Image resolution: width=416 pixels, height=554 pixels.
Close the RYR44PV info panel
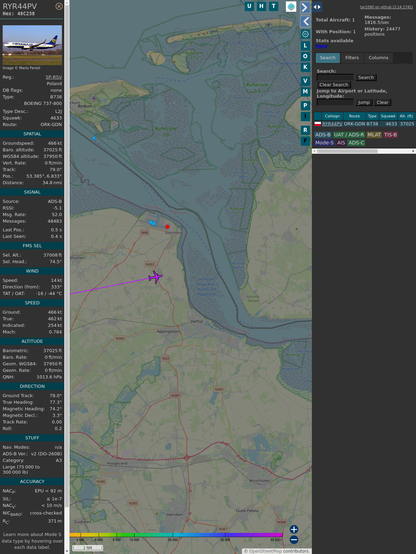[x=59, y=6]
